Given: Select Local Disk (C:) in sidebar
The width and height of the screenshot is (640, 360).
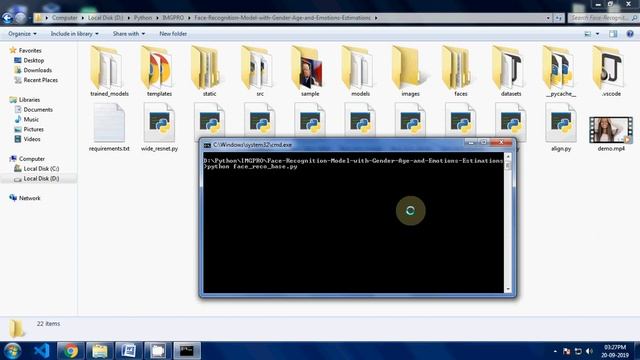Looking at the screenshot, I should (x=41, y=169).
